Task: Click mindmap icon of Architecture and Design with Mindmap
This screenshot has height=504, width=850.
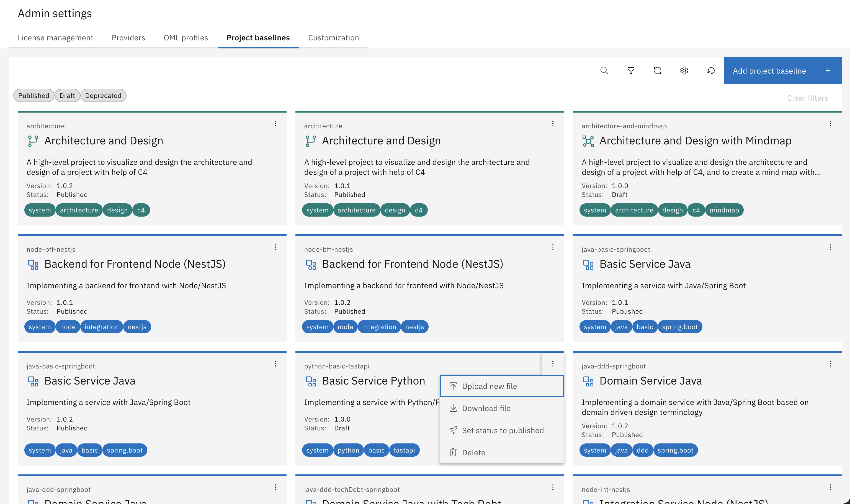Action: pyautogui.click(x=588, y=141)
